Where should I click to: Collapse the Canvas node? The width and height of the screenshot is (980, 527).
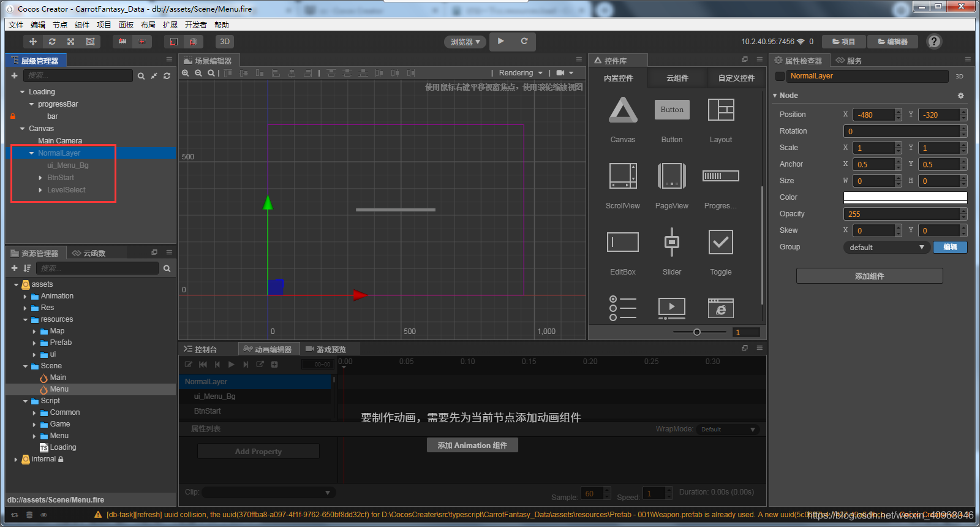click(22, 129)
